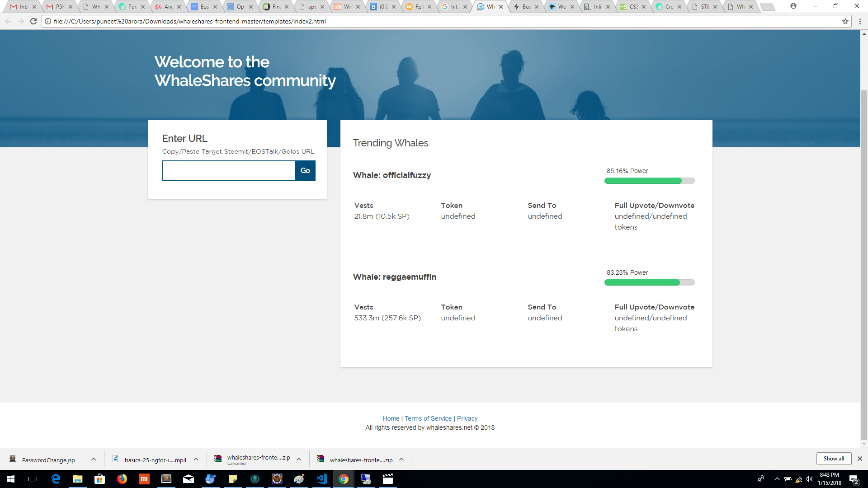Open the Java EE IDE taskbar icon
The width and height of the screenshot is (868, 488).
pos(277,479)
